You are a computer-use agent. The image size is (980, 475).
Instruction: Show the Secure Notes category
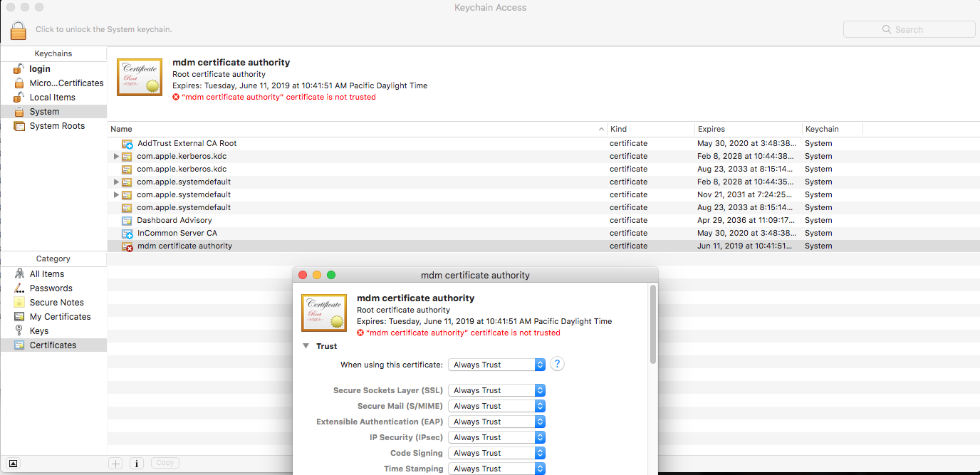[56, 303]
